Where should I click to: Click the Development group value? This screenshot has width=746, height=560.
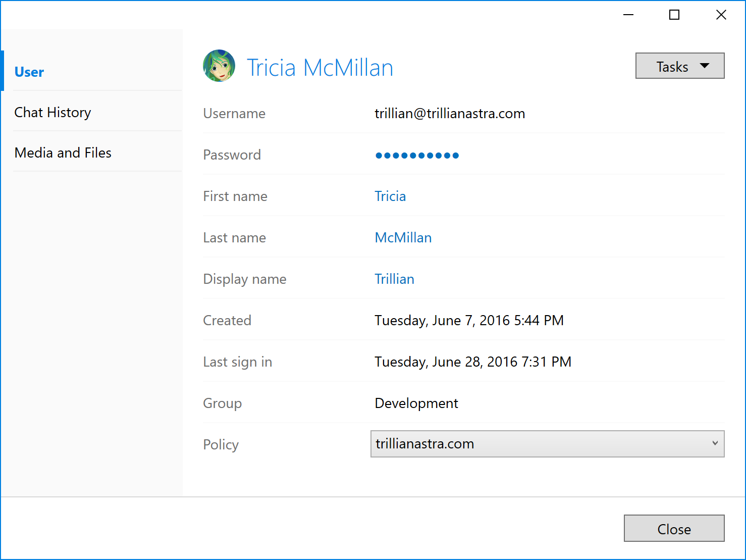pos(416,403)
